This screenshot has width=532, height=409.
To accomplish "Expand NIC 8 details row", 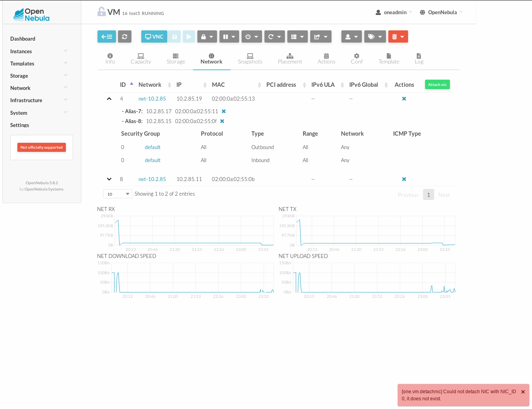I will 109,179.
